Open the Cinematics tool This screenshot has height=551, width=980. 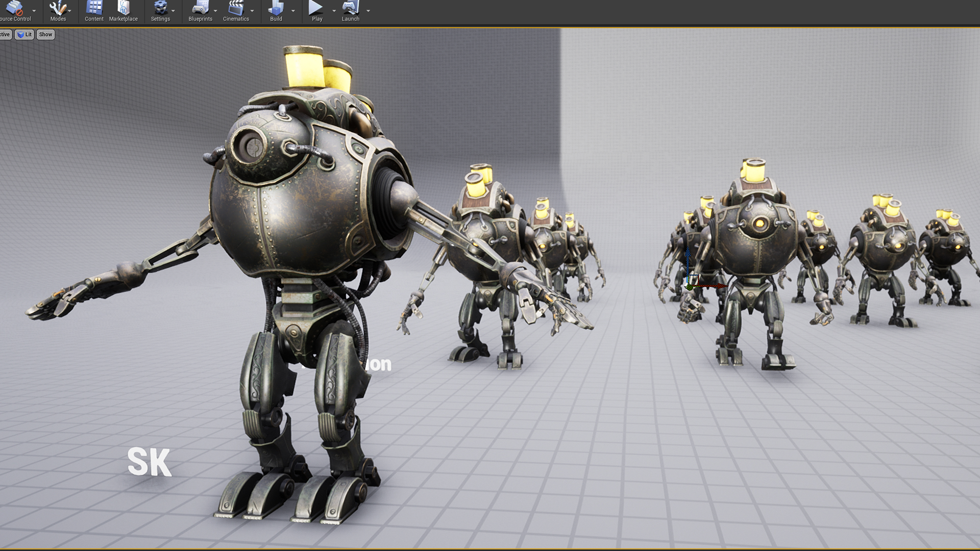pyautogui.click(x=235, y=9)
